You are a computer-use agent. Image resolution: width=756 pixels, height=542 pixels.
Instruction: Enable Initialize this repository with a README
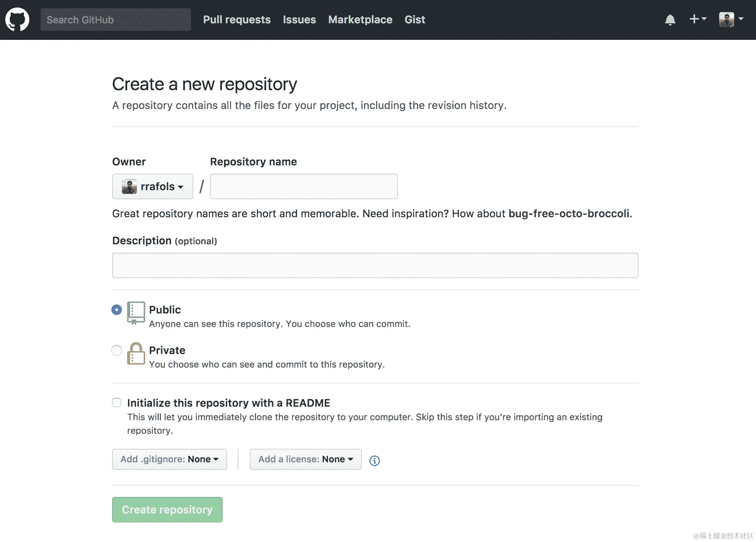(x=117, y=403)
